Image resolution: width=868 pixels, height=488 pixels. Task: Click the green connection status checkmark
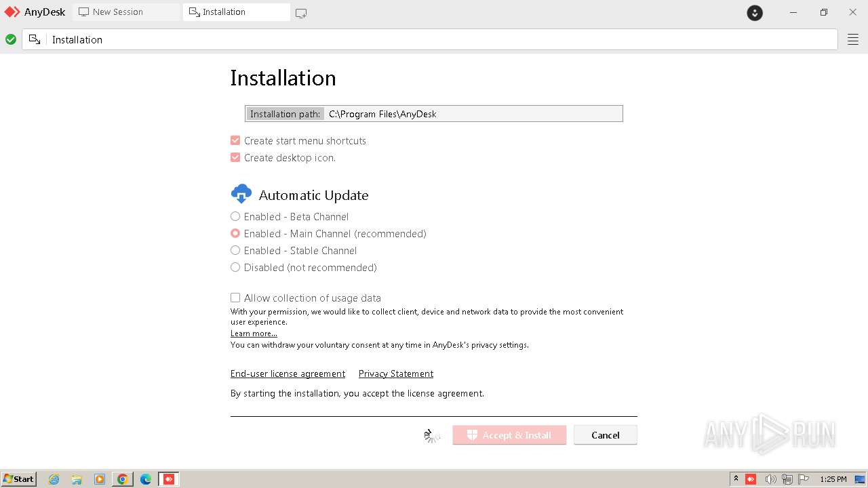(x=11, y=39)
